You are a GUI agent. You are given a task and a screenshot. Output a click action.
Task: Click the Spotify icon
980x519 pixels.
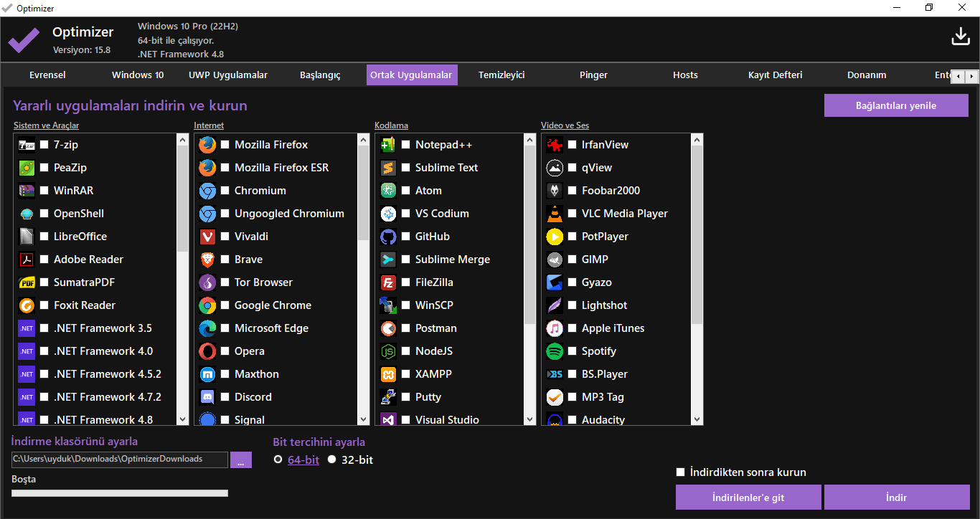click(x=555, y=351)
